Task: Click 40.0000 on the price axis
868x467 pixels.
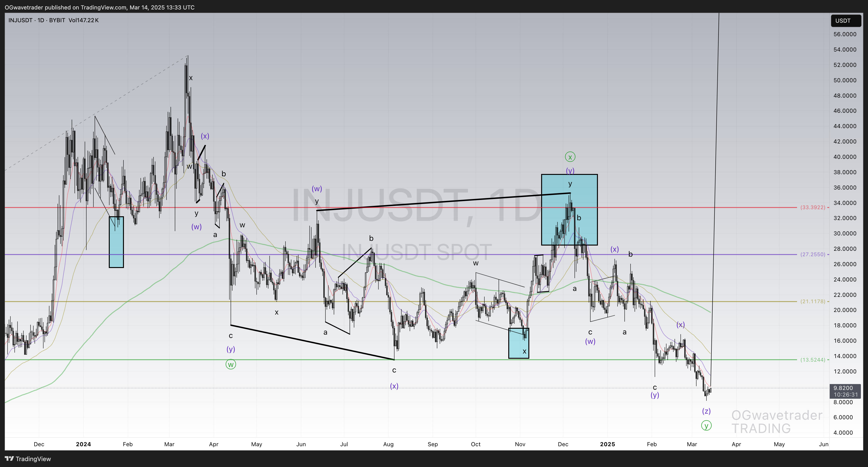Action: 845,157
